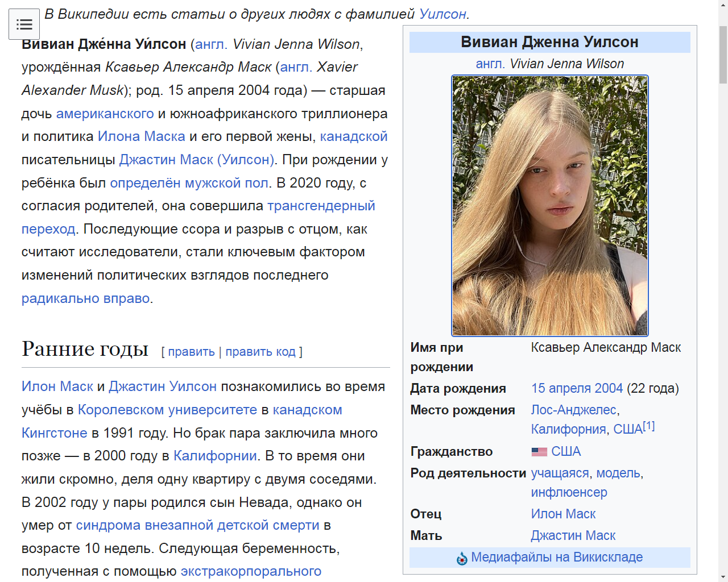The height and width of the screenshot is (582, 728).
Task: Click the "Ранние годы" section heading
Action: [85, 349]
